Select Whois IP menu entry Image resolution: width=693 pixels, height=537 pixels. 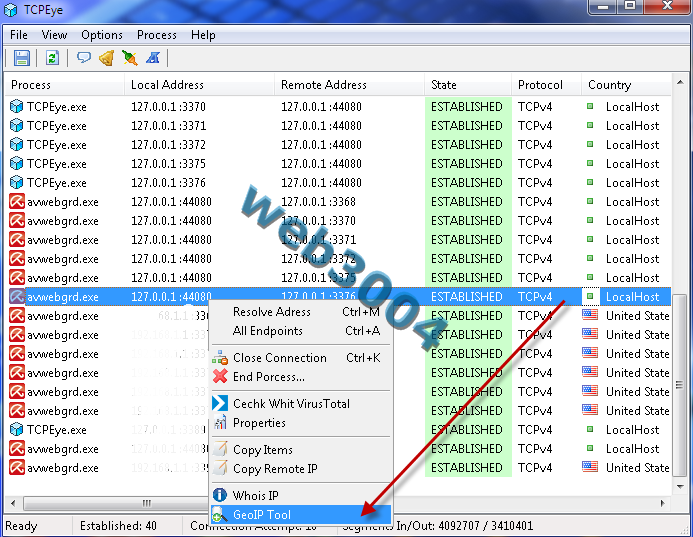click(x=301, y=495)
